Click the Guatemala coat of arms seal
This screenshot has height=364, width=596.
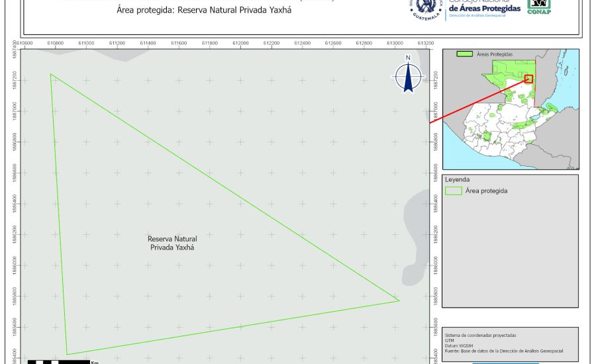point(424,8)
